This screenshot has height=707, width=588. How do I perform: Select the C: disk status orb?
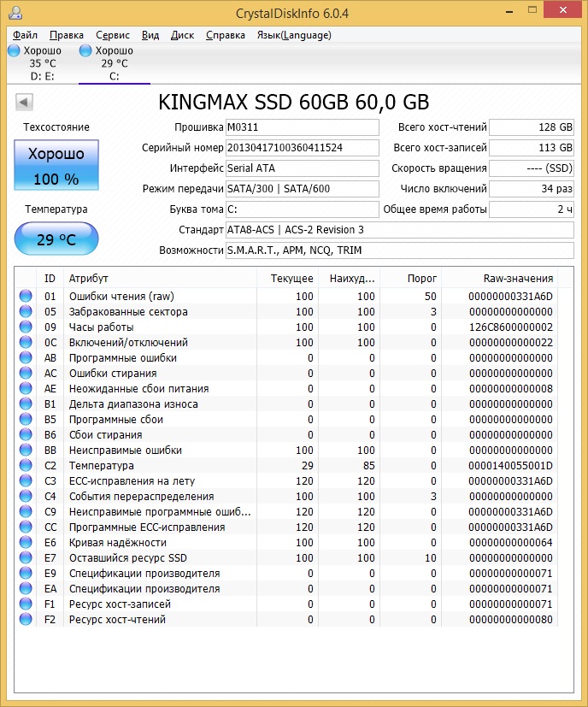pyautogui.click(x=85, y=50)
